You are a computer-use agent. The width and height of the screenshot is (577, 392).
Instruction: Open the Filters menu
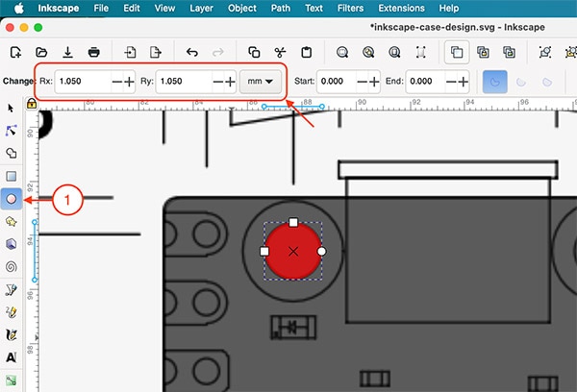[x=349, y=8]
